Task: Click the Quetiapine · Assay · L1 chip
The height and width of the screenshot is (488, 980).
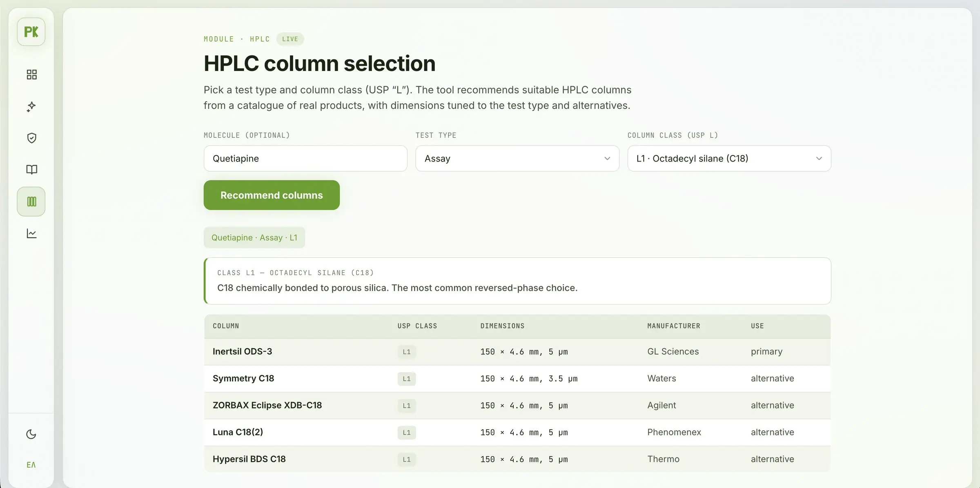Action: (254, 237)
